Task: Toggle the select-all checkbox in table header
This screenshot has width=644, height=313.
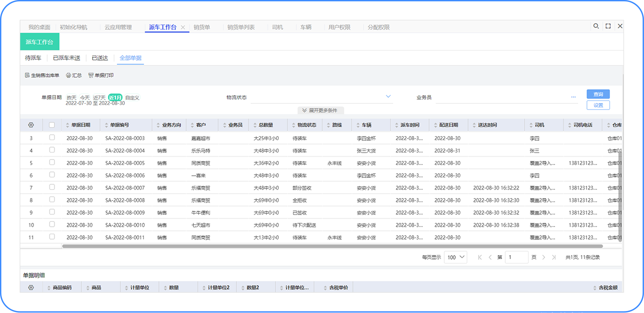Action: (x=52, y=125)
